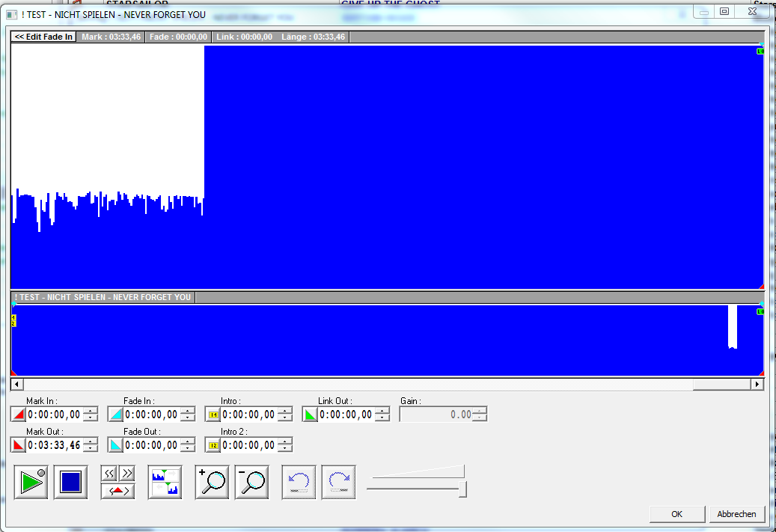Increase Mark Out time with up stepper
This screenshot has width=776, height=532.
(91, 441)
